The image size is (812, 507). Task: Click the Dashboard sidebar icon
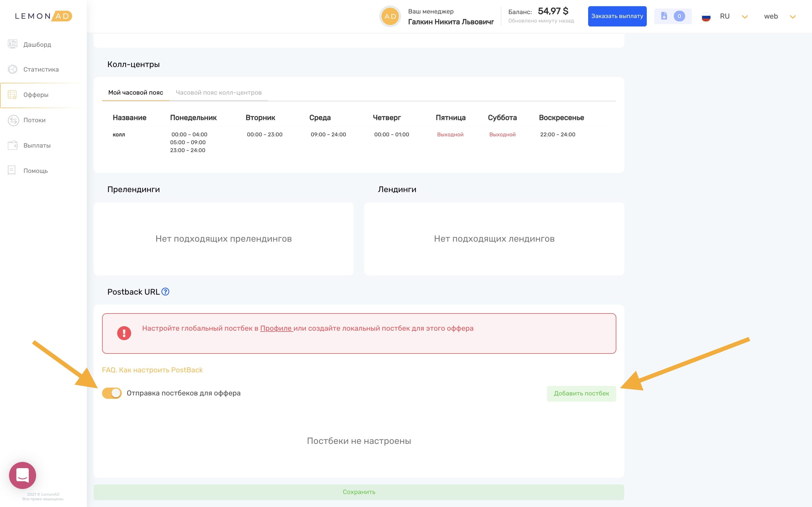coord(12,44)
